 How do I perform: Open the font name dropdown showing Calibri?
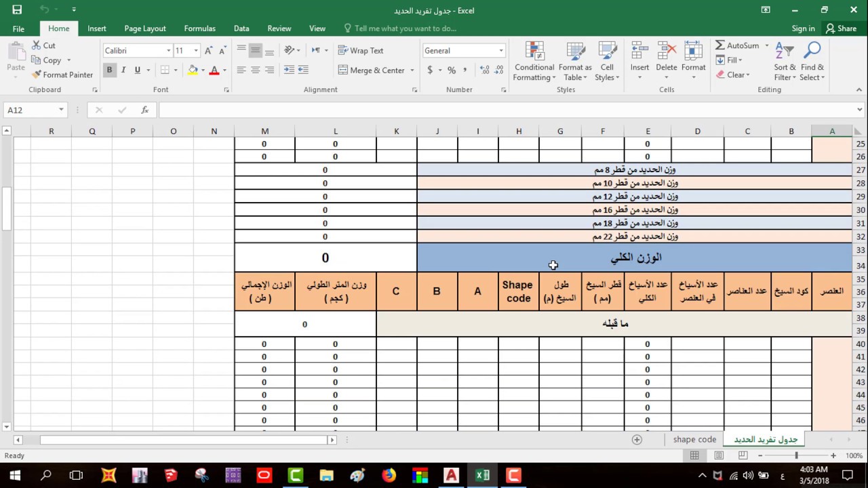168,51
